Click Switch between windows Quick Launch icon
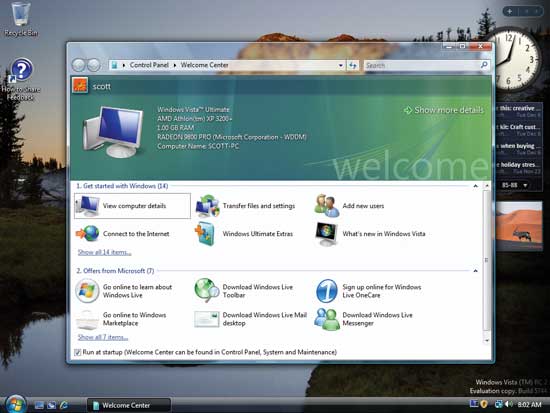550x413 pixels. 52,405
